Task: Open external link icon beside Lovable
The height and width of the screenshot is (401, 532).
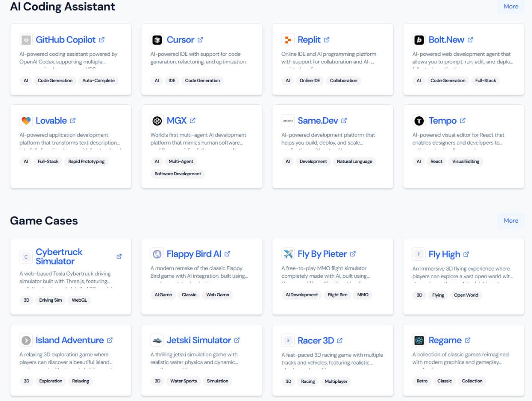Action: [73, 121]
